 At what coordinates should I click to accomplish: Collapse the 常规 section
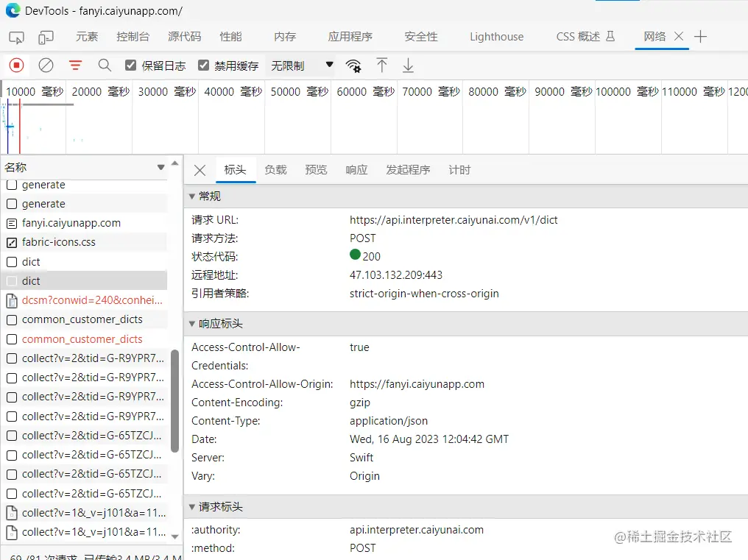click(191, 196)
